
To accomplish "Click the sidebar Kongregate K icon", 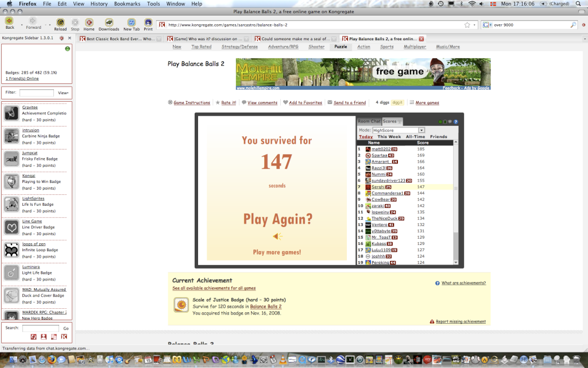I will 64,337.
